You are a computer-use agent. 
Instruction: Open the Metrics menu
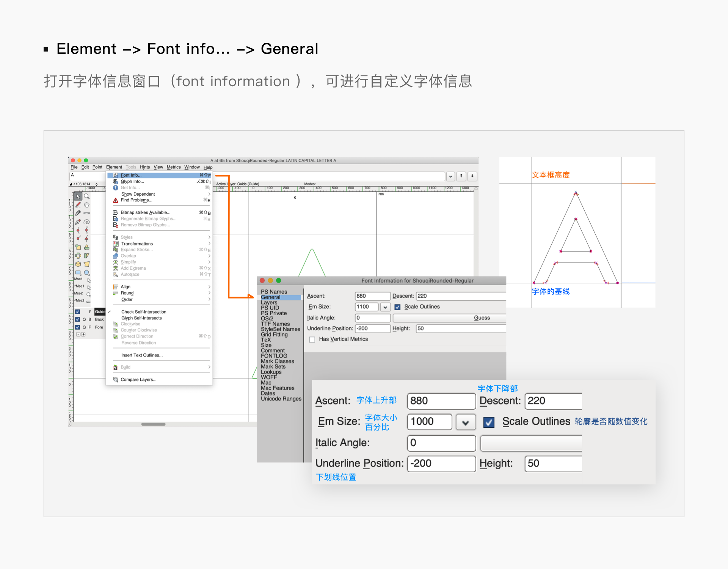174,167
